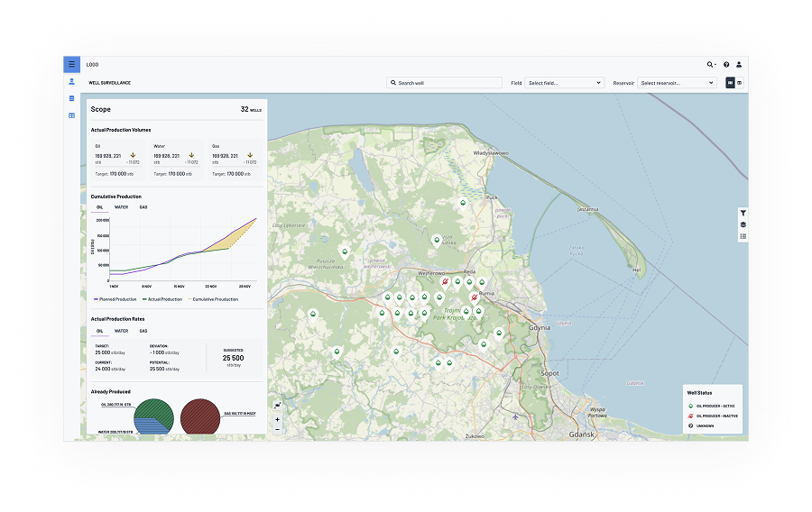Click the '32 WELLS' count

click(x=251, y=110)
